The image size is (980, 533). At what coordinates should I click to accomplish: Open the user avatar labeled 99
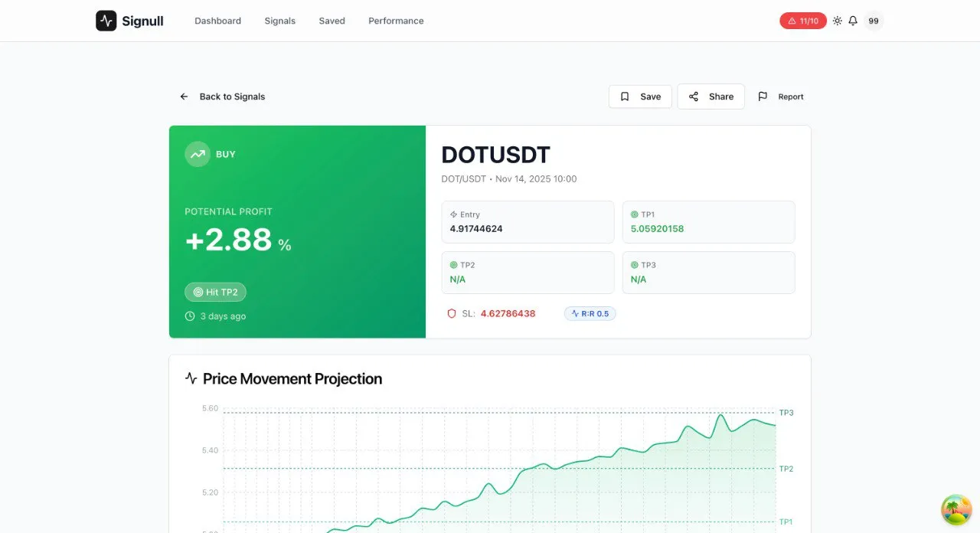pos(874,21)
